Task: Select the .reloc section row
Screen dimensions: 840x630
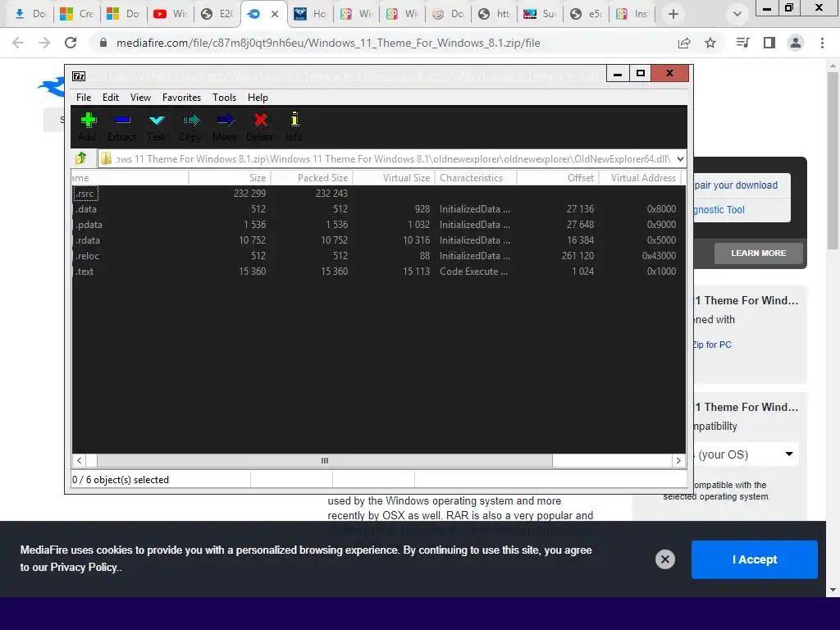Action: tap(378, 256)
